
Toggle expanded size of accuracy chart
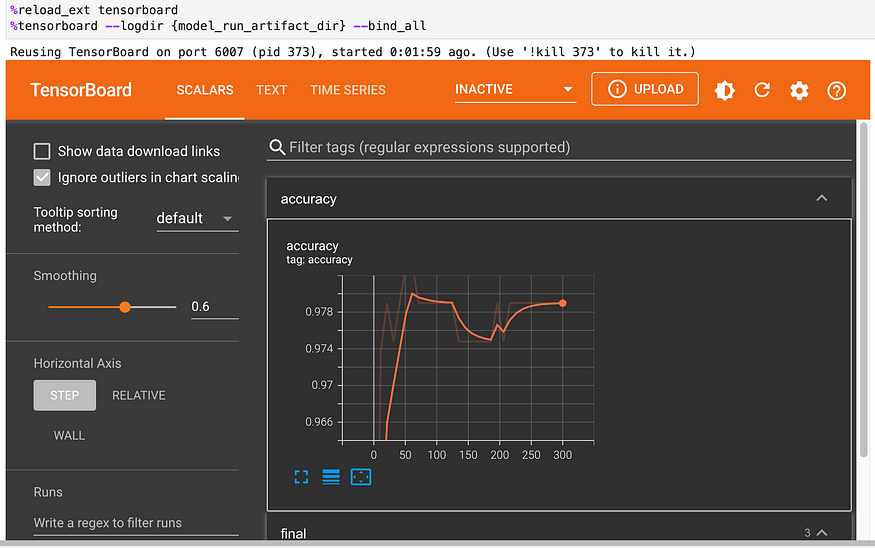(x=301, y=477)
